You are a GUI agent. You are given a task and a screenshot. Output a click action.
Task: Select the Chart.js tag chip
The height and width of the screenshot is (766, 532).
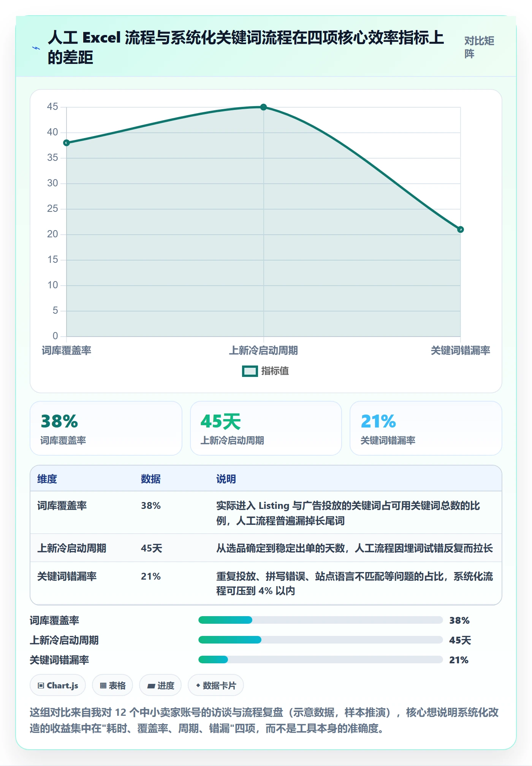[58, 685]
